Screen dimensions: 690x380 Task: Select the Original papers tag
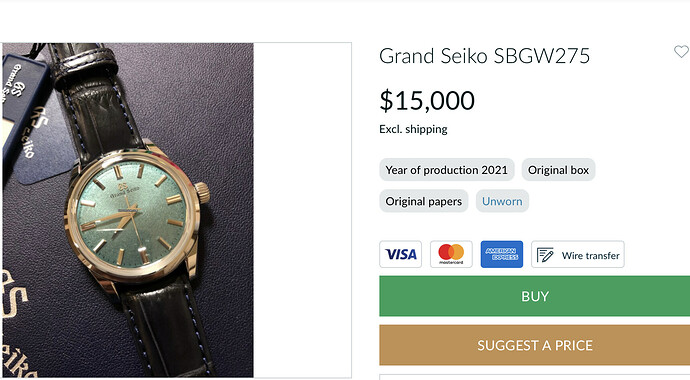(424, 201)
